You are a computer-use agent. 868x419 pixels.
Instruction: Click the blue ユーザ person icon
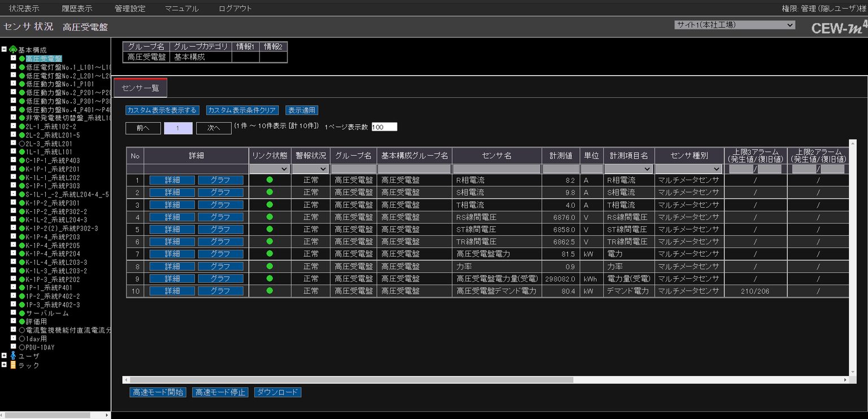pyautogui.click(x=13, y=356)
